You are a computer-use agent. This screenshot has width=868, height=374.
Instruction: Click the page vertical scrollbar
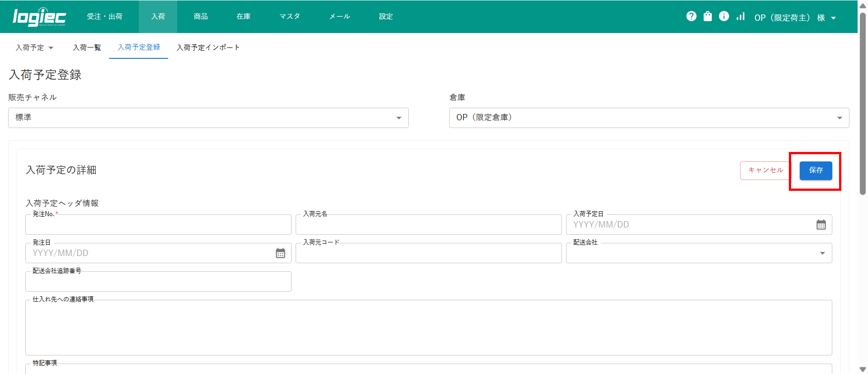(x=863, y=104)
